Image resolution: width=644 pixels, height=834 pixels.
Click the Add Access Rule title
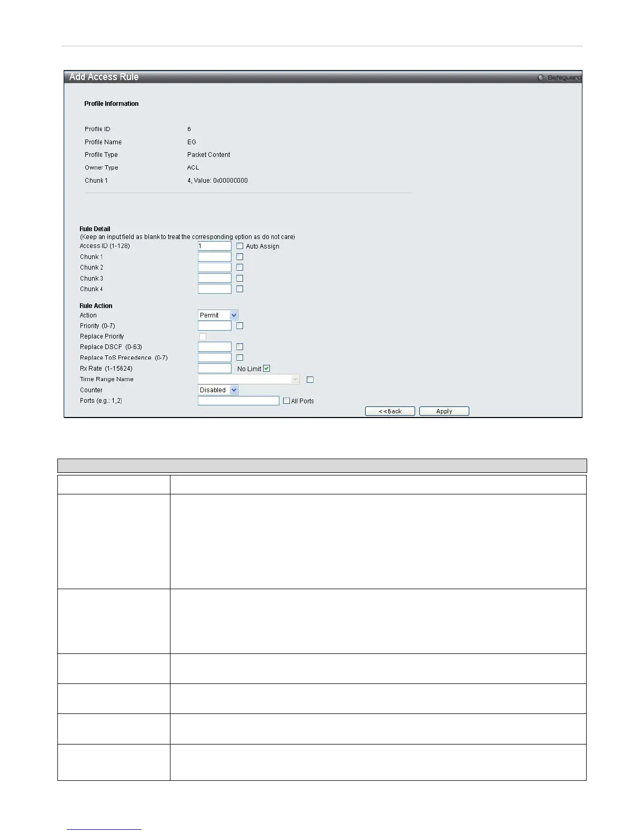[104, 77]
